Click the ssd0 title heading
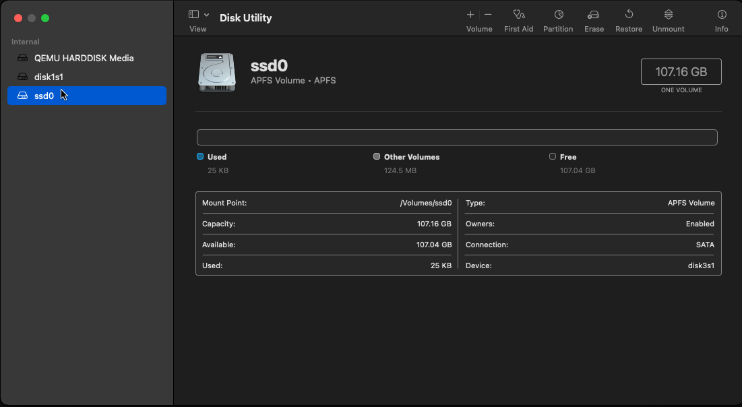 [x=269, y=65]
